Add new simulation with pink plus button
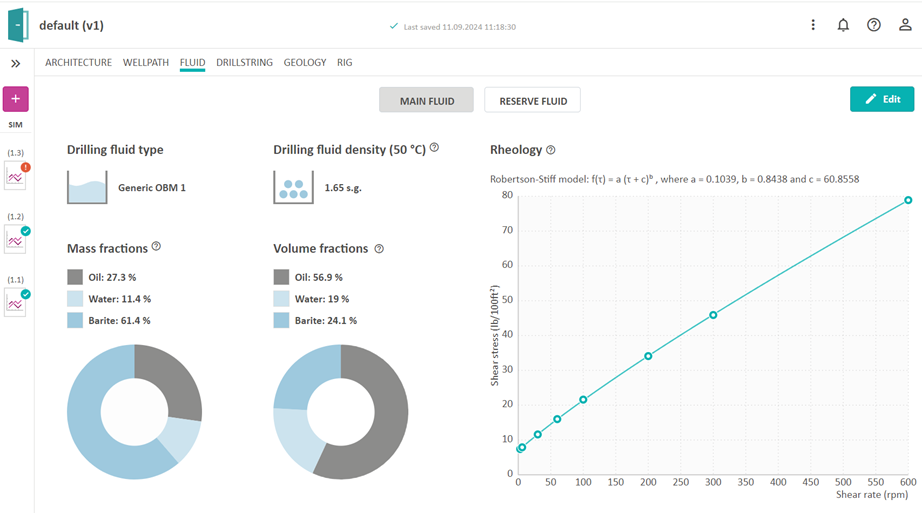The width and height of the screenshot is (922, 513). click(16, 99)
